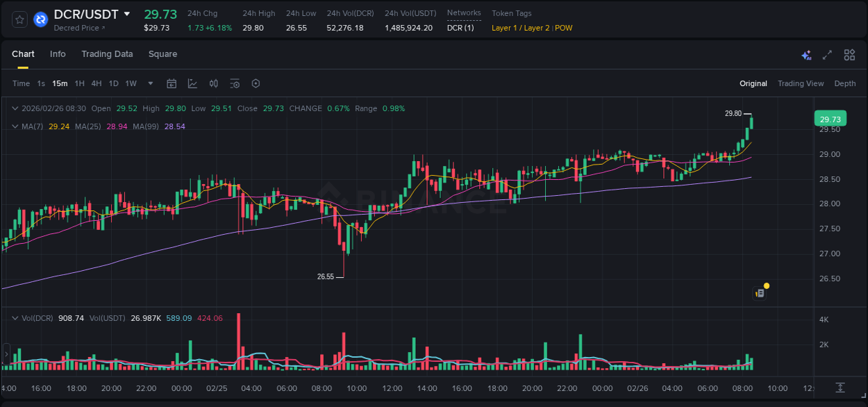Open the DCR/USDT pair selector dropdown
Viewport: 868px width, 407px height.
point(127,13)
